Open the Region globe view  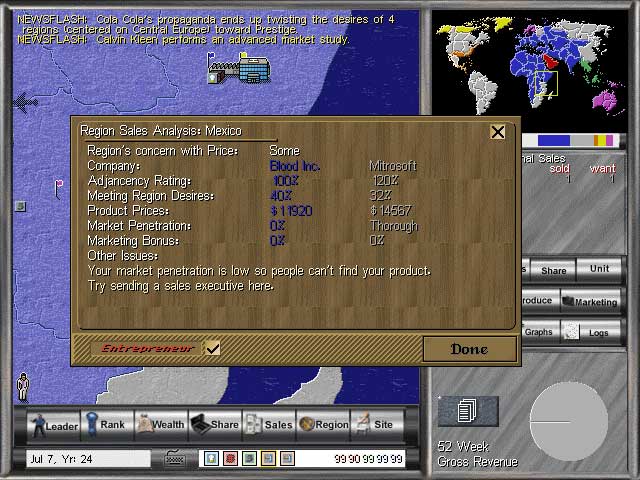323,425
